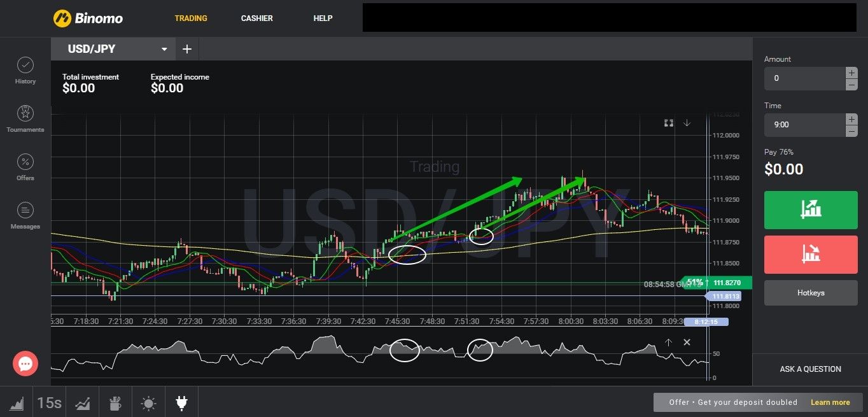The width and height of the screenshot is (868, 417).
Task: Open the CASHIER menu
Action: click(257, 18)
